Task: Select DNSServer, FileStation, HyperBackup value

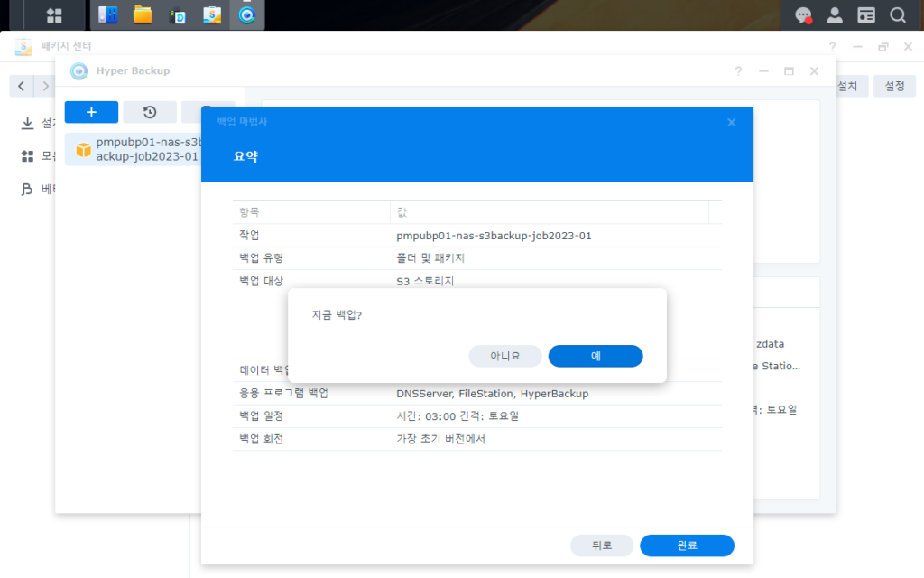Action: (492, 394)
